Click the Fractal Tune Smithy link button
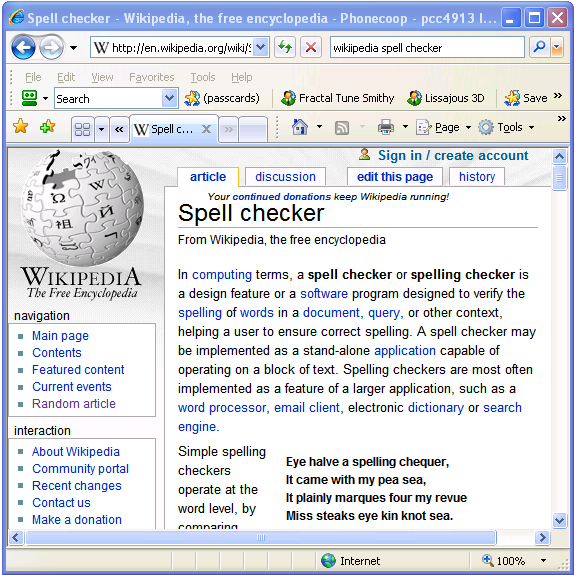The image size is (576, 575). point(337,98)
